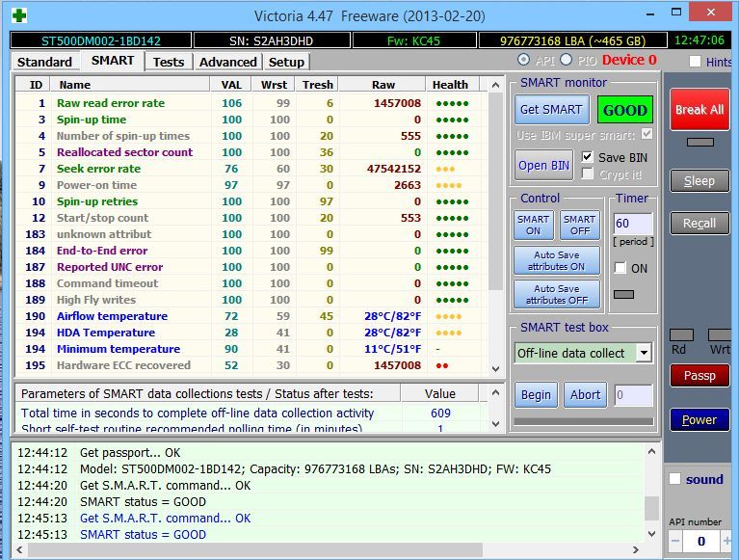Click the blue Power button
Image resolution: width=739 pixels, height=560 pixels.
(x=699, y=419)
